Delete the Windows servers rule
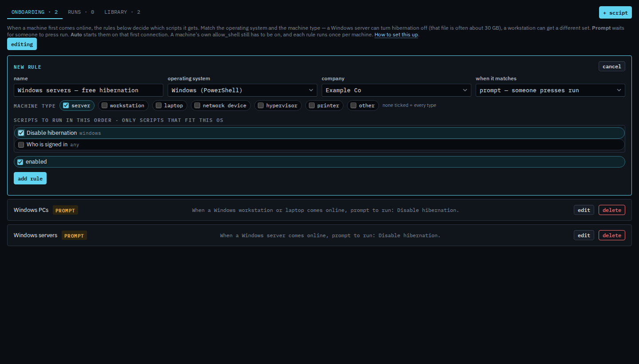The width and height of the screenshot is (639, 364). (611, 235)
